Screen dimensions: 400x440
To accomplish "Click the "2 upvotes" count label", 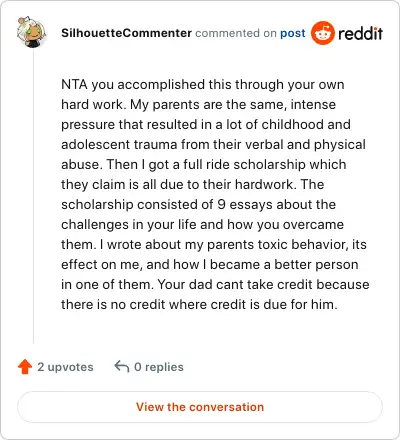I will [x=65, y=367].
